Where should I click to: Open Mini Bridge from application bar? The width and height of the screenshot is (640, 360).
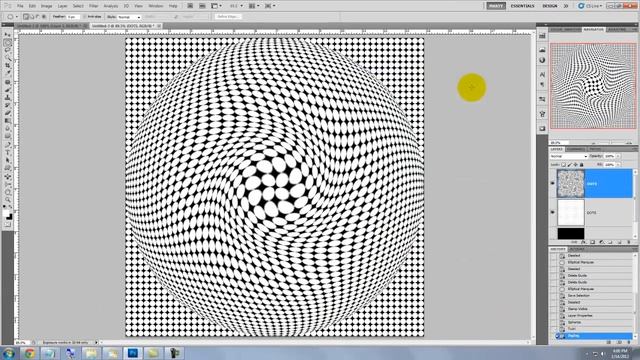202,6
